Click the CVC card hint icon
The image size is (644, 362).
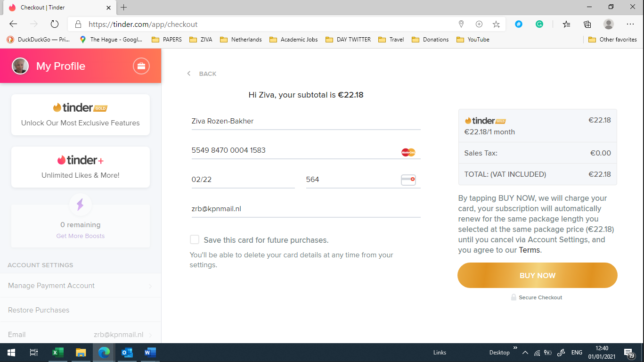(408, 180)
